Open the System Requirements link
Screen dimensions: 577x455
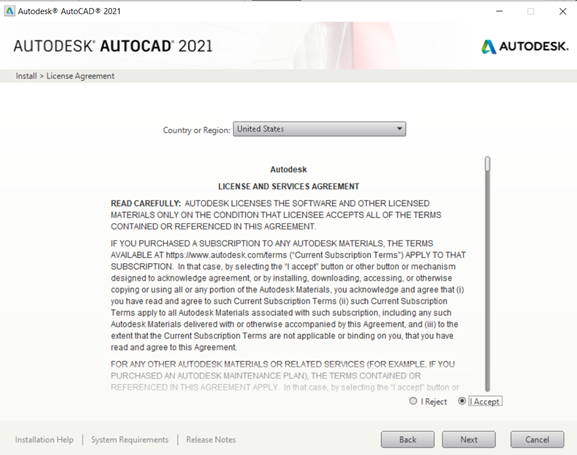pos(130,440)
